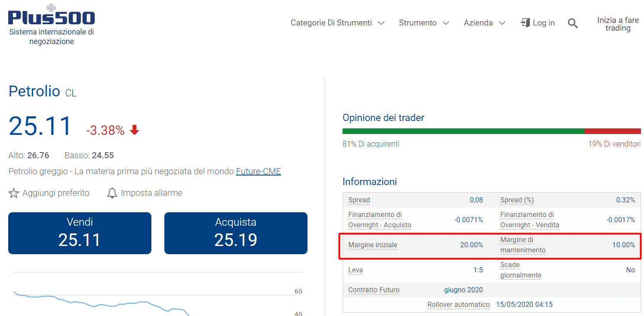644x316 pixels.
Task: Click giugno 2020 contract value
Action: (x=464, y=290)
